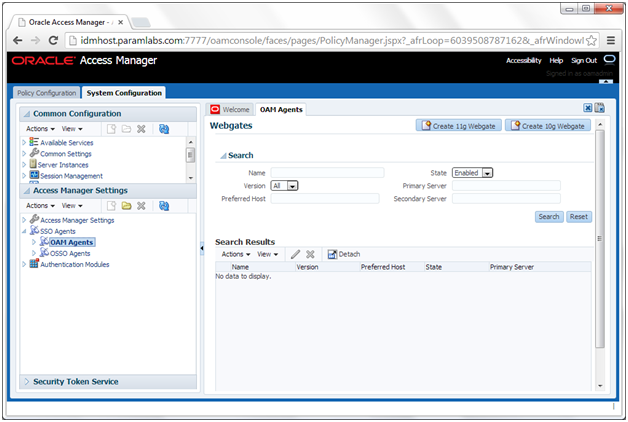Screen dimensions: 628x422
Task: Collapse the Search section triangle
Action: tap(223, 156)
